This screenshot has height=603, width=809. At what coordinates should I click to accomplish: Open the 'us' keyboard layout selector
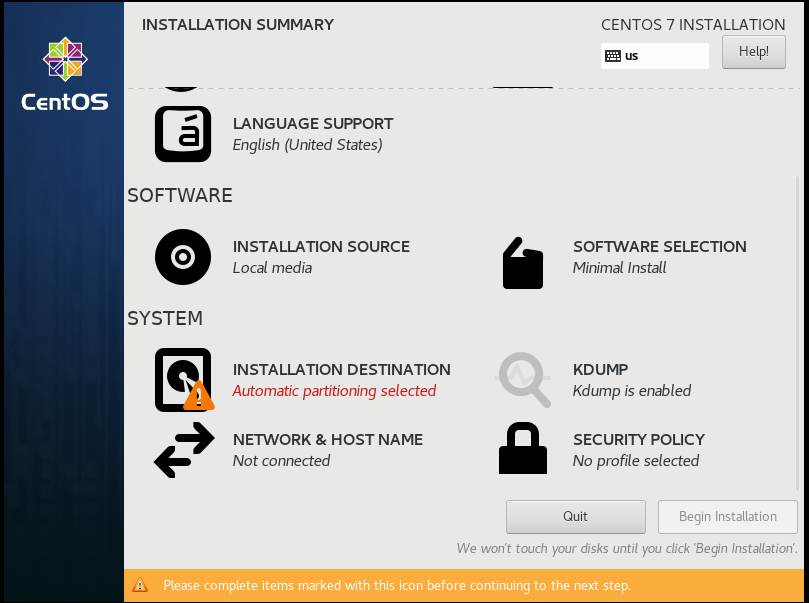pyautogui.click(x=655, y=56)
